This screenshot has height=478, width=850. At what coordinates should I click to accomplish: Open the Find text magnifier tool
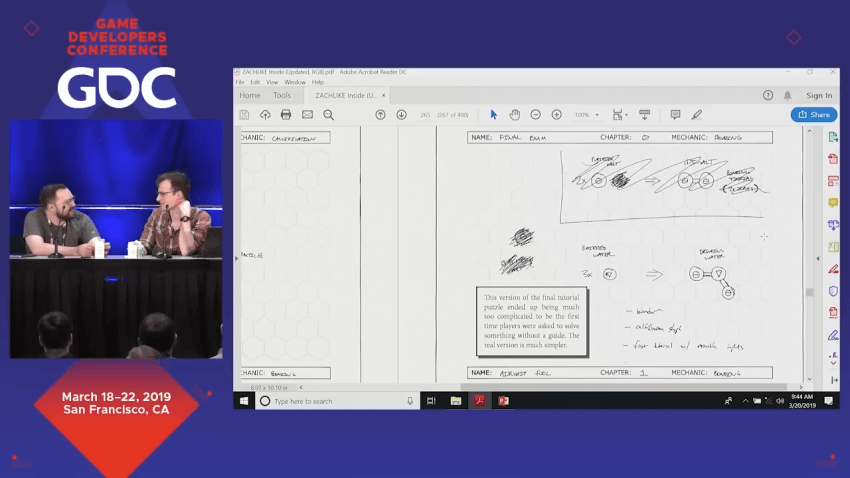tap(329, 115)
